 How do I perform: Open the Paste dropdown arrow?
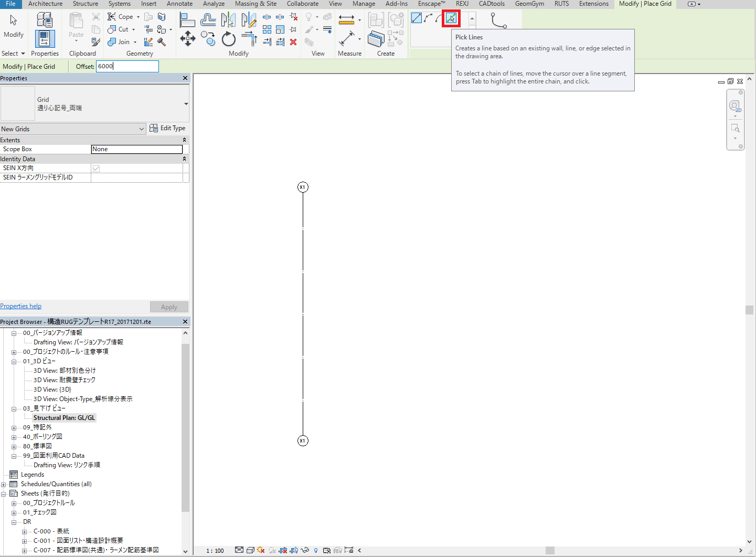[x=76, y=41]
